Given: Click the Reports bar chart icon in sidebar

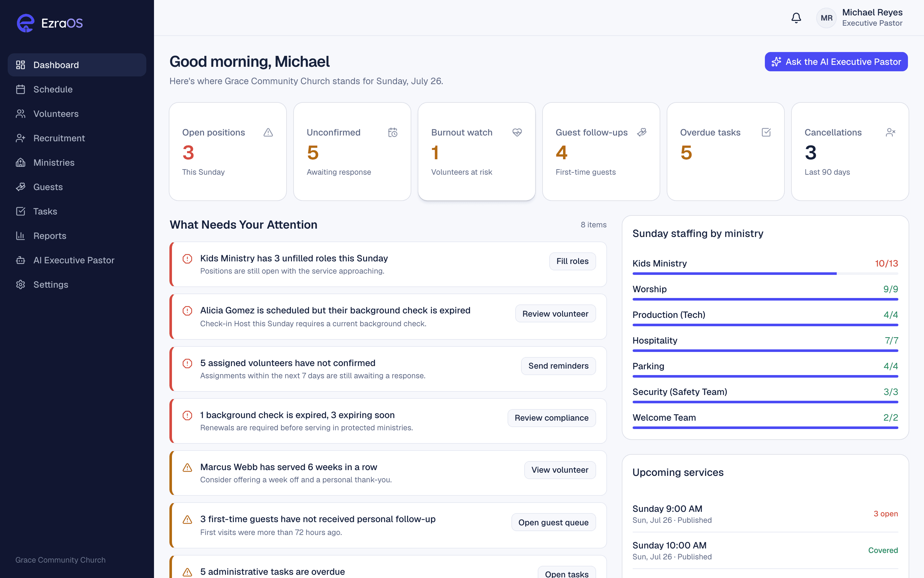Looking at the screenshot, I should [x=21, y=236].
